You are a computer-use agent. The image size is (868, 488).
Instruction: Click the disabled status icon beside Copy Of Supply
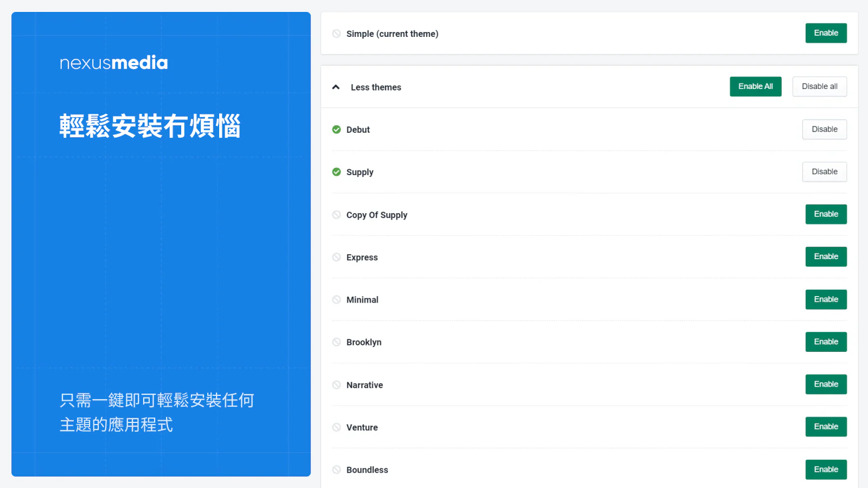click(x=336, y=215)
